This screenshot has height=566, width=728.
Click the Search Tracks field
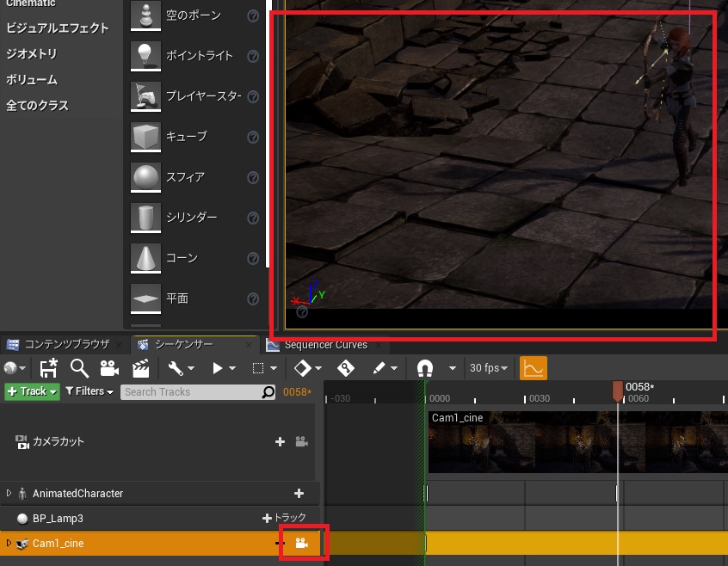pyautogui.click(x=198, y=392)
